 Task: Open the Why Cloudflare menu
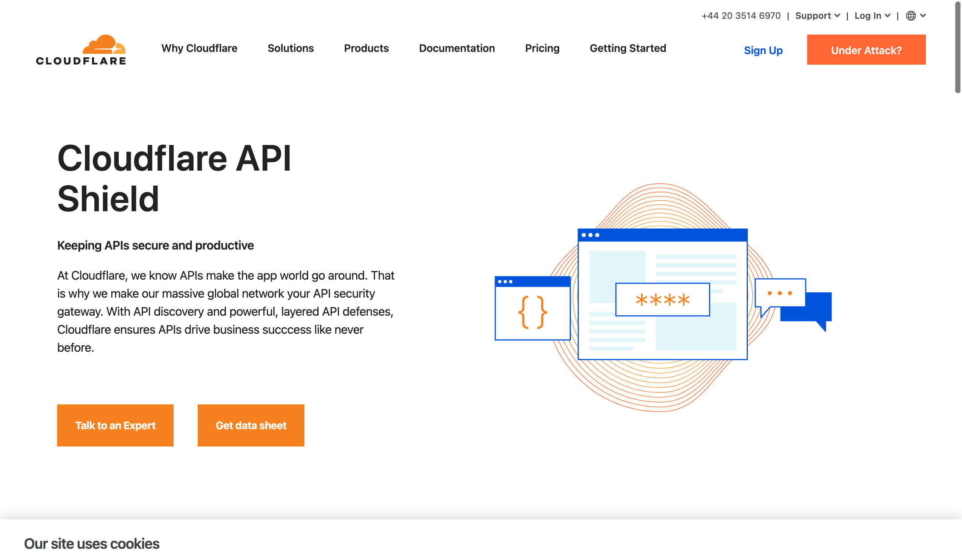coord(199,48)
